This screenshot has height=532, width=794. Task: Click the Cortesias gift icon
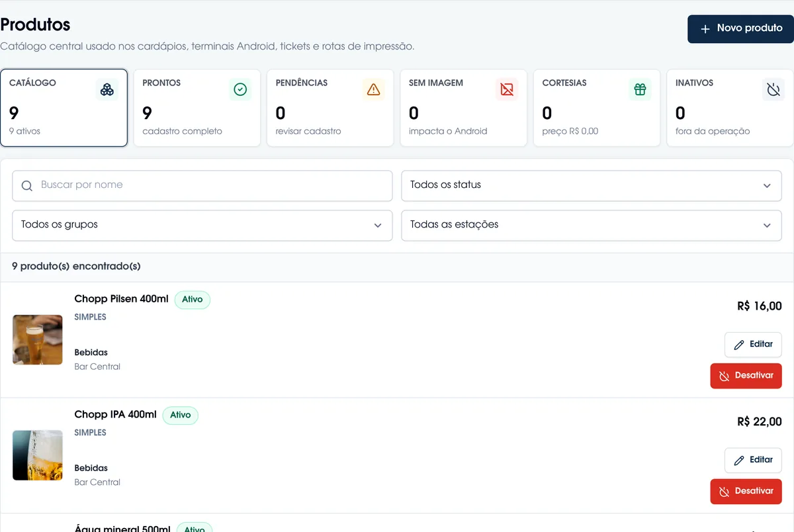pos(640,89)
